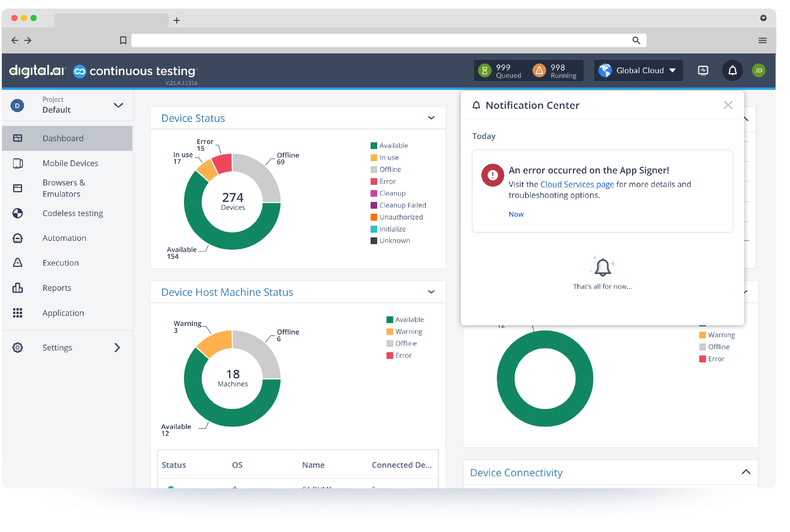Click the monitor activity icon in header
The width and height of the screenshot is (790, 532).
click(703, 70)
